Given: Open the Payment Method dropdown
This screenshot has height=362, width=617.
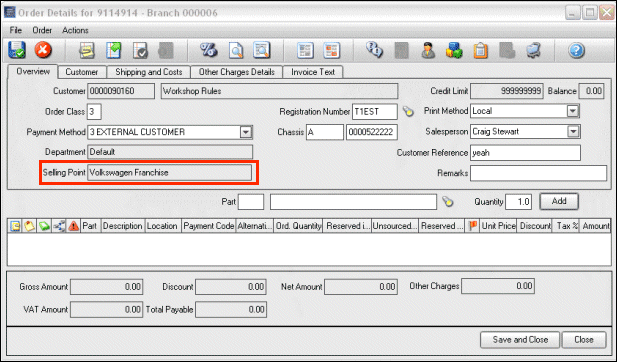Looking at the screenshot, I should [246, 132].
